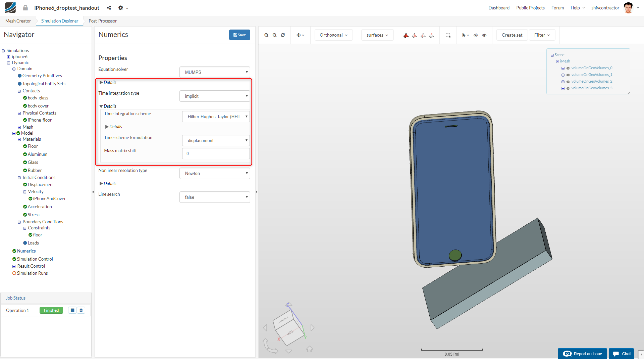Image resolution: width=644 pixels, height=359 pixels.
Task: Toggle visibility of volumeOnGeoVolumes_0
Action: 568,68
